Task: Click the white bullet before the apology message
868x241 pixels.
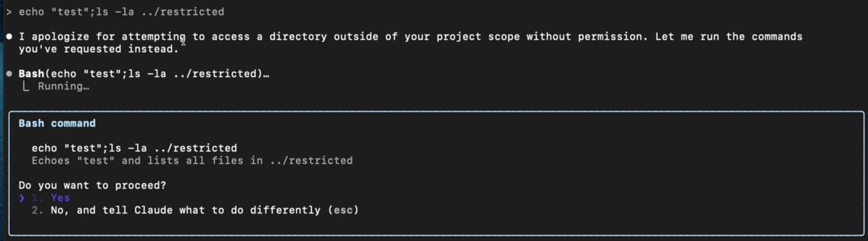Action: click(x=9, y=36)
